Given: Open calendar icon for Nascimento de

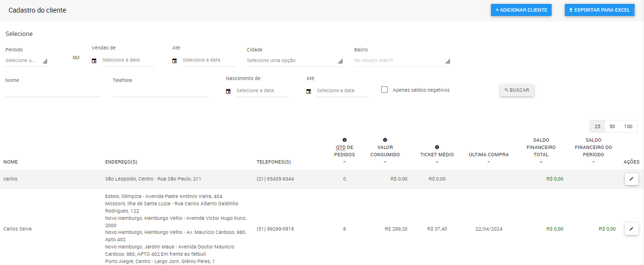Looking at the screenshot, I should point(228,91).
